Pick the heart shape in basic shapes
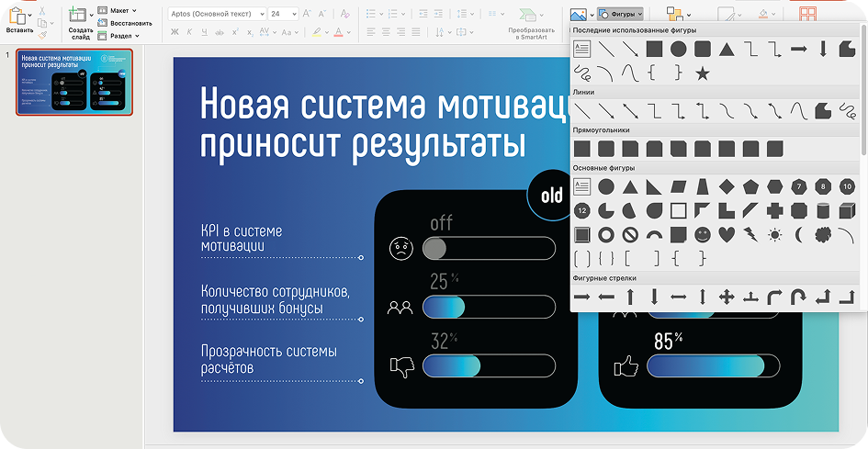Image resolution: width=868 pixels, height=449 pixels. pyautogui.click(x=727, y=234)
